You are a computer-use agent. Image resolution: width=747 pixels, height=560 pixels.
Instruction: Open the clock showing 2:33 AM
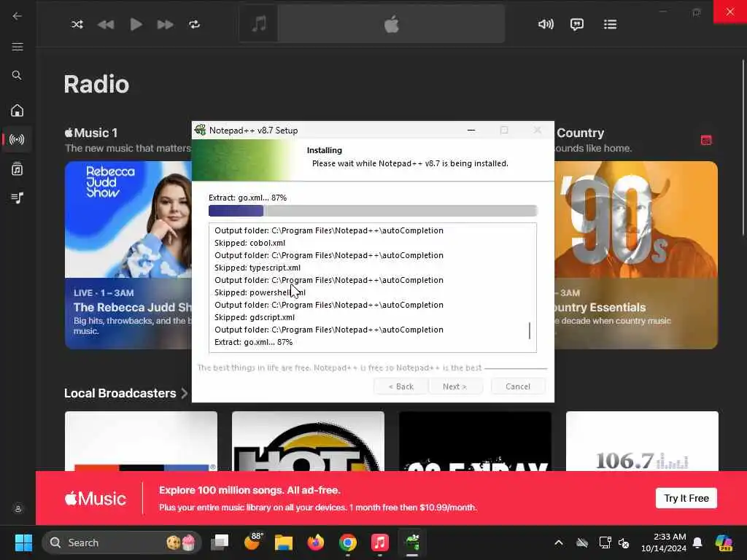(664, 542)
